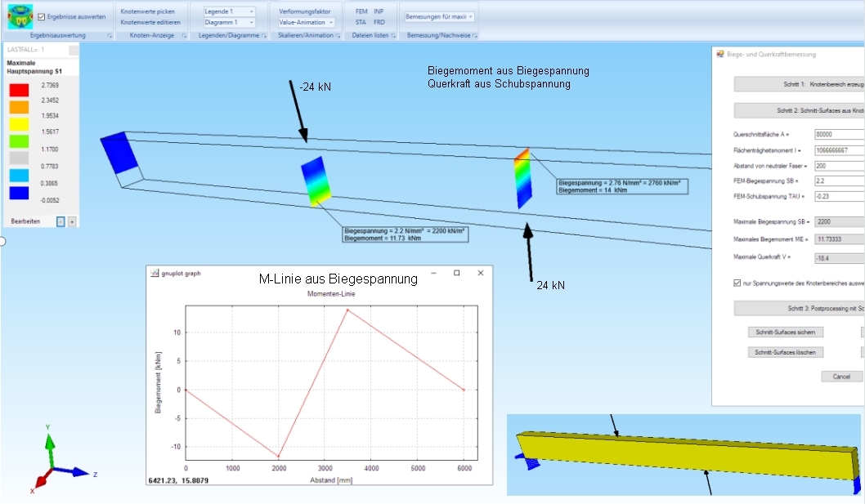Image resolution: width=865 pixels, height=504 pixels.
Task: Open the INP file listing
Action: pyautogui.click(x=379, y=11)
